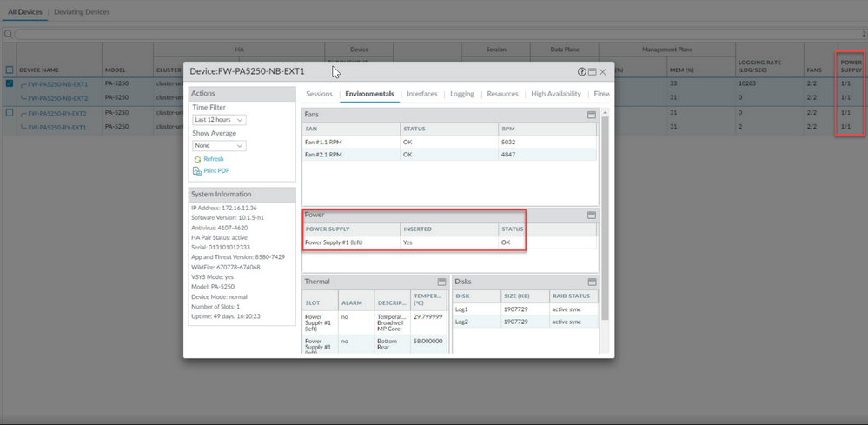The width and height of the screenshot is (868, 425).
Task: Uncheck the FW-PA5250-NB-EXT1 row checkbox
Action: tap(10, 83)
